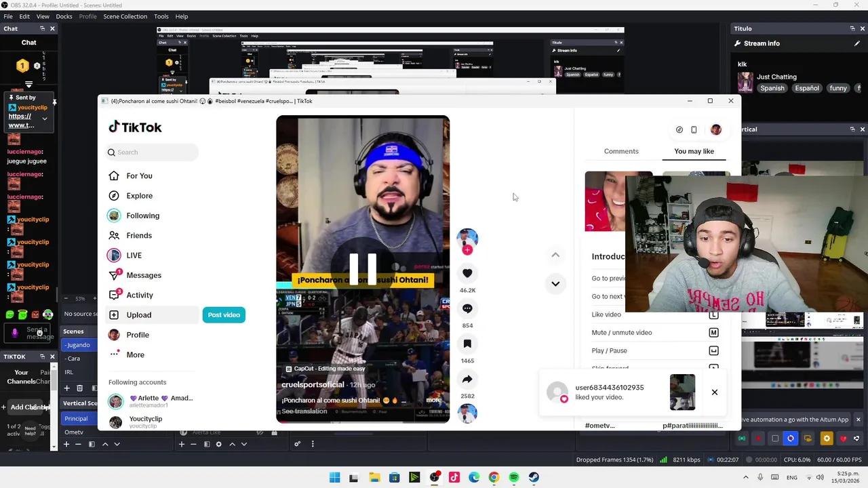Viewport: 868px width, 488px height.
Task: Go to previous video with up chevron
Action: [555, 255]
